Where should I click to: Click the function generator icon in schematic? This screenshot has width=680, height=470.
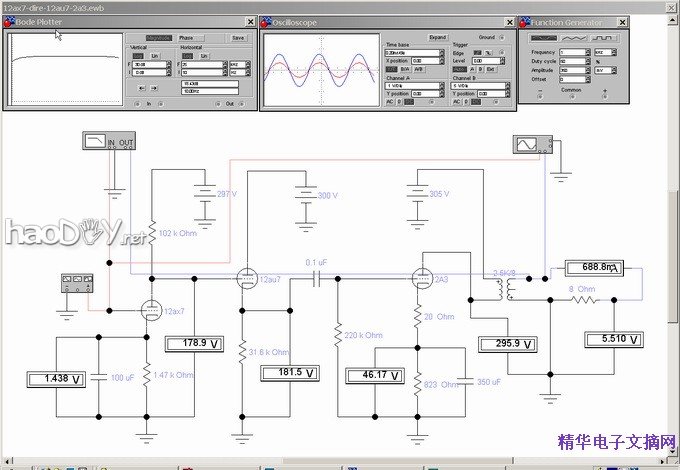pyautogui.click(x=73, y=281)
